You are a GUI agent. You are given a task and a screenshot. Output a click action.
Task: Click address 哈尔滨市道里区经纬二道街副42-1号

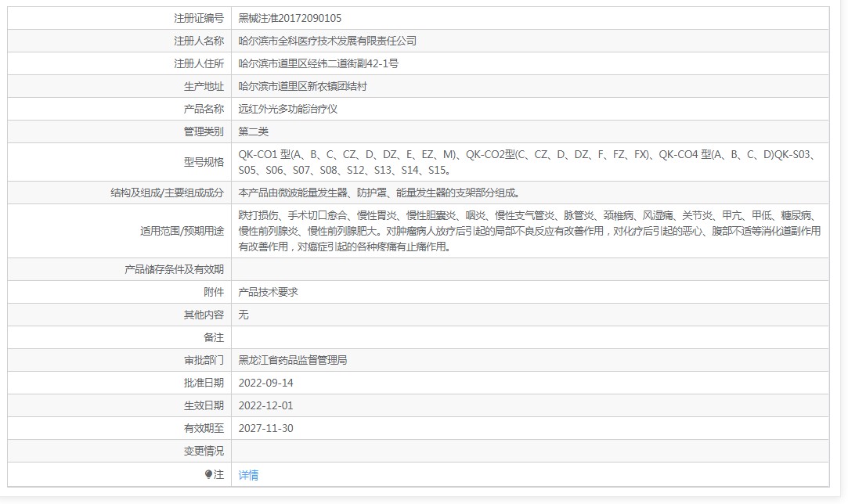tap(319, 64)
